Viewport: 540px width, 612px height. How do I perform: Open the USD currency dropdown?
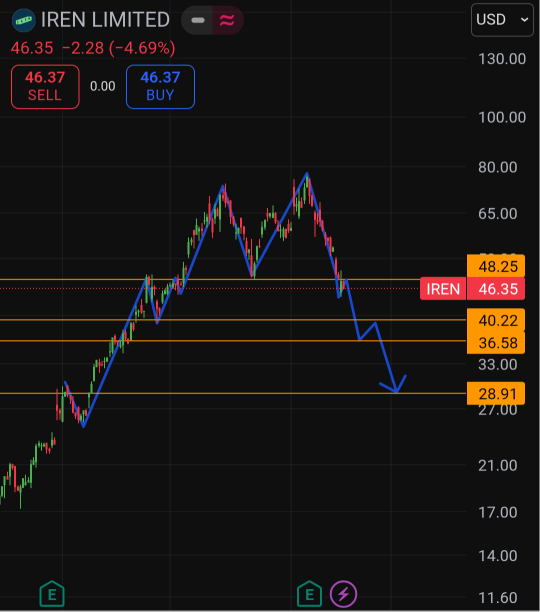(x=502, y=20)
